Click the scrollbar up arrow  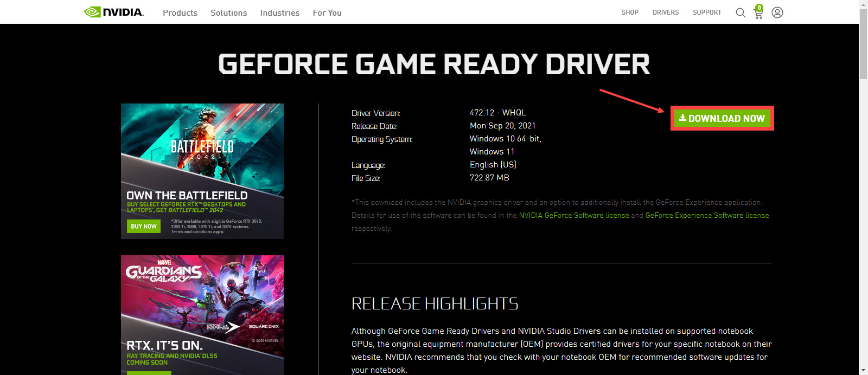(x=863, y=4)
